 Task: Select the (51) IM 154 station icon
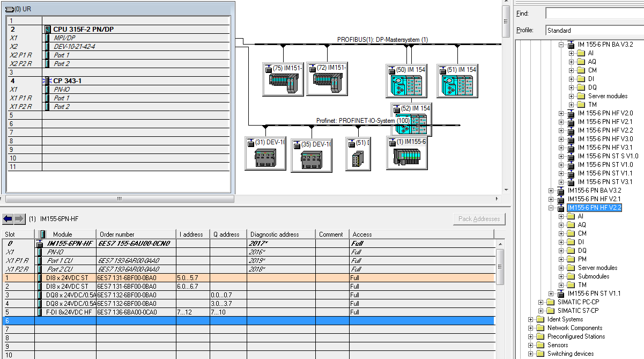point(457,82)
